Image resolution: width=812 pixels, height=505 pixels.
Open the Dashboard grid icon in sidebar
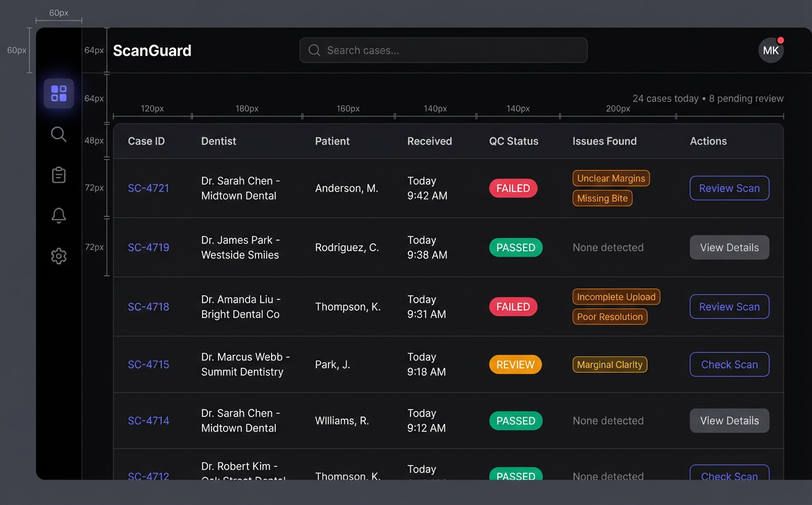coord(59,93)
